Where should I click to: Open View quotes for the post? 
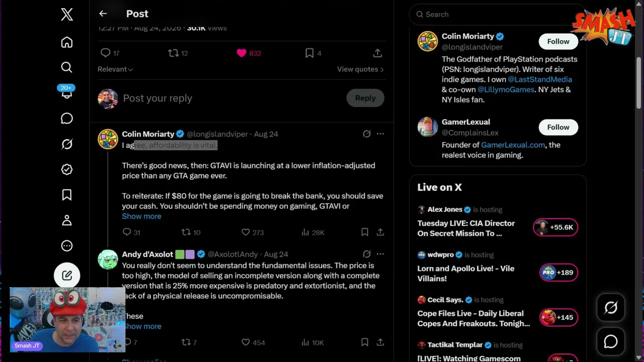pos(360,69)
